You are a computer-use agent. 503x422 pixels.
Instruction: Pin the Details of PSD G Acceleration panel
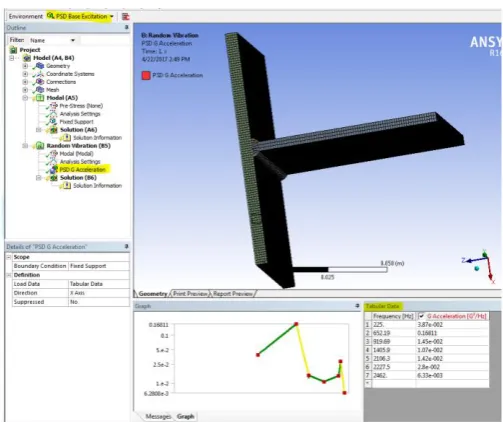[x=127, y=246]
